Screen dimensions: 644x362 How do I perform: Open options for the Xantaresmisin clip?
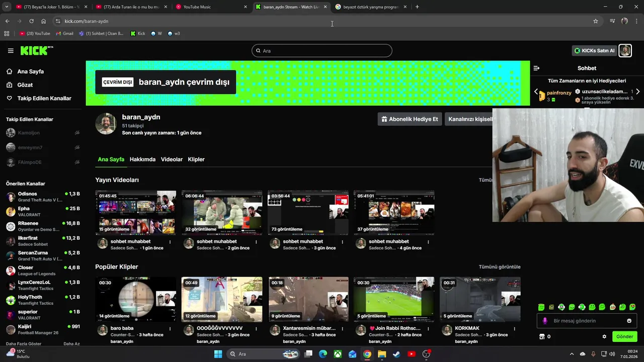[342, 329]
